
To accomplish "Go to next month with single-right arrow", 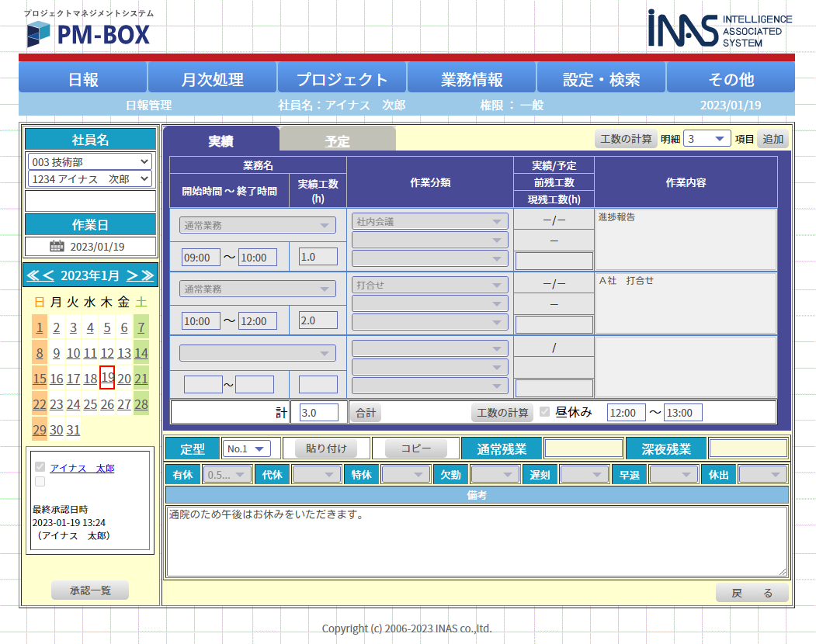I will coord(132,275).
